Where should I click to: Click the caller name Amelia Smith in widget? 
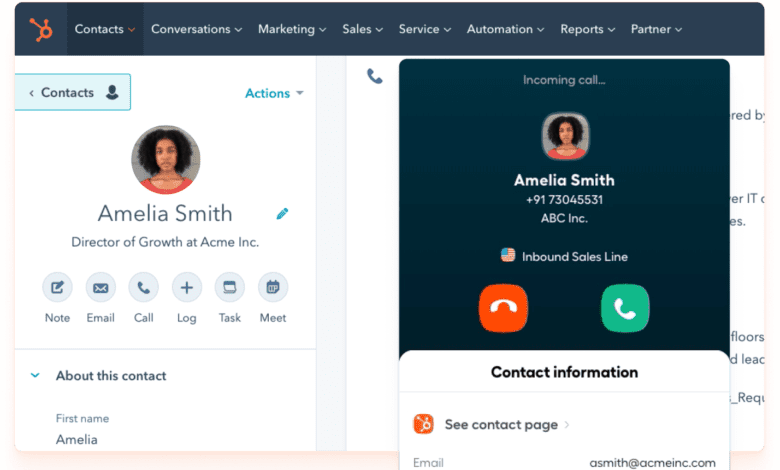[x=565, y=180]
